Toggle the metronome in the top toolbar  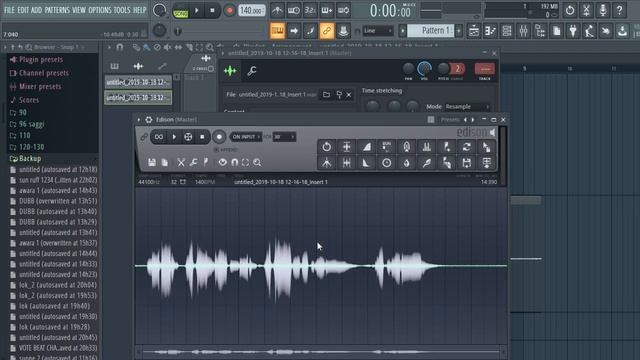(277, 10)
